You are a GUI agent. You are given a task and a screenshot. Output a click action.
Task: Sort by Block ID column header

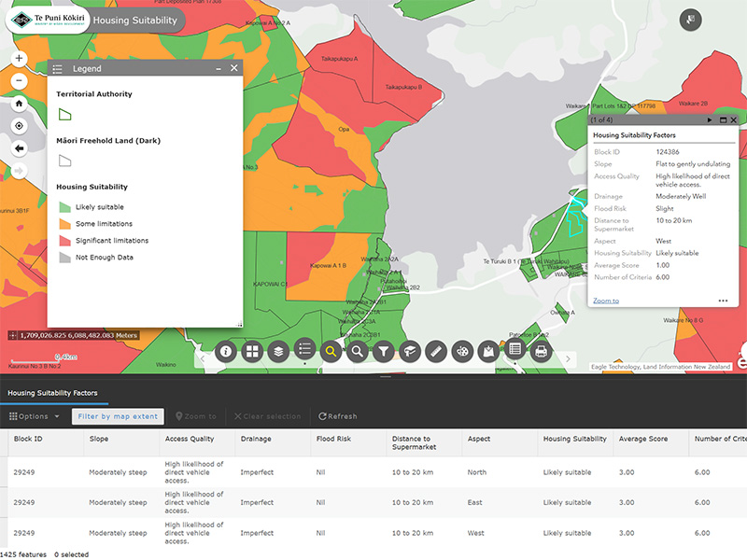(26, 439)
